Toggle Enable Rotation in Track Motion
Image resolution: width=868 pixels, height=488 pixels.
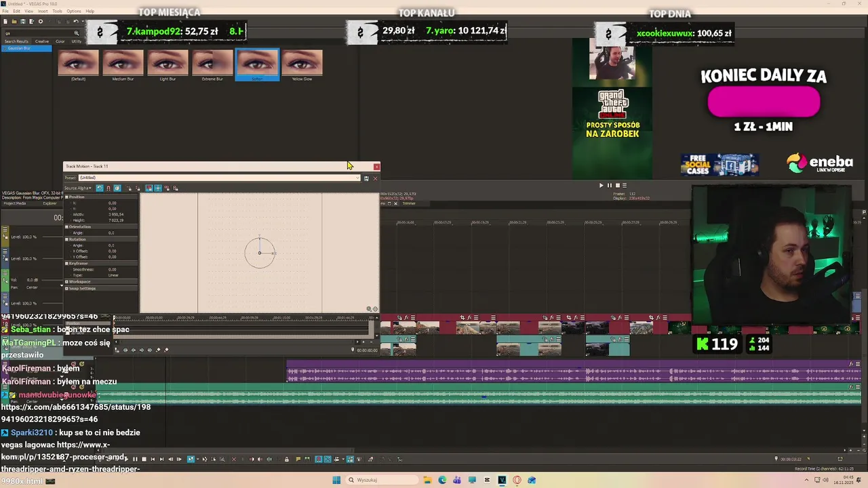coord(100,188)
